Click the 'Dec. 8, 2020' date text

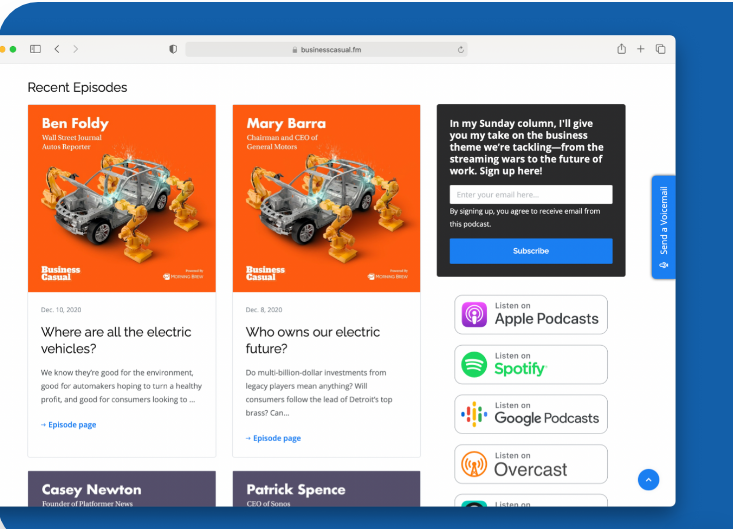coord(264,310)
